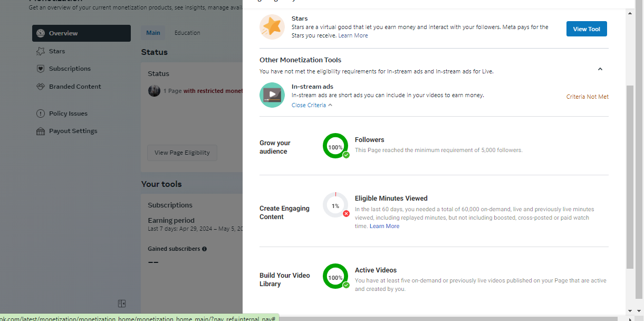Image resolution: width=644 pixels, height=321 pixels.
Task: Collapse Other Monetization Tools section
Action: (600, 69)
